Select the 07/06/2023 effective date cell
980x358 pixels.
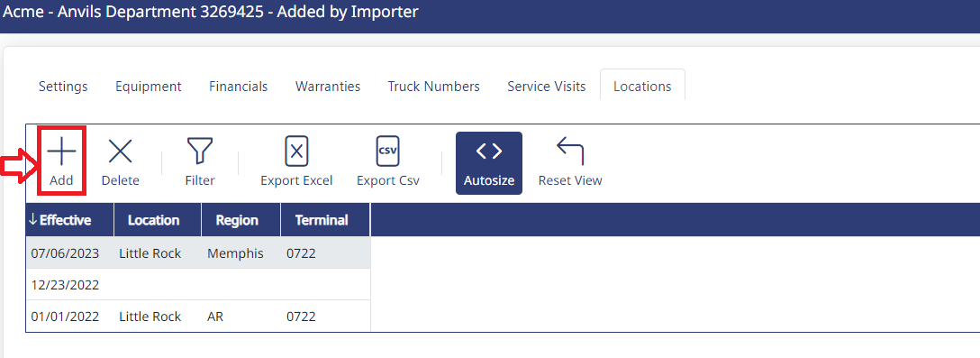coord(70,253)
